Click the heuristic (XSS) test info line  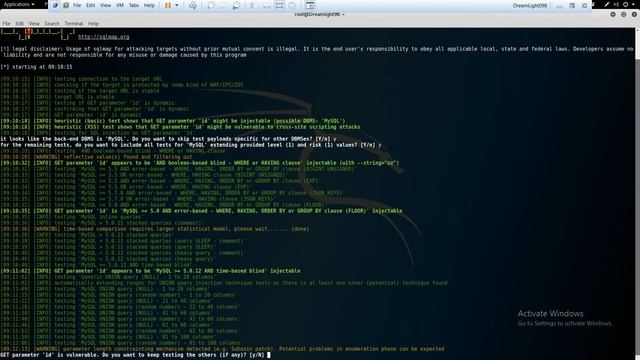180,127
